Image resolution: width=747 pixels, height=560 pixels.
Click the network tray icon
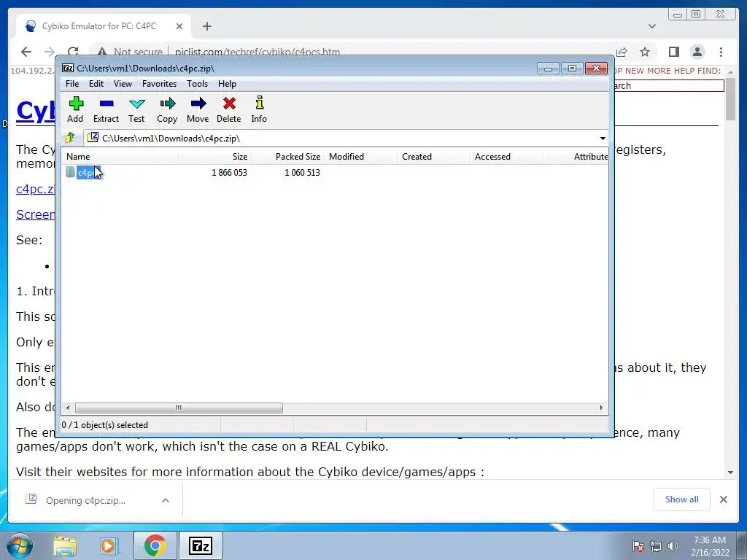tap(656, 546)
